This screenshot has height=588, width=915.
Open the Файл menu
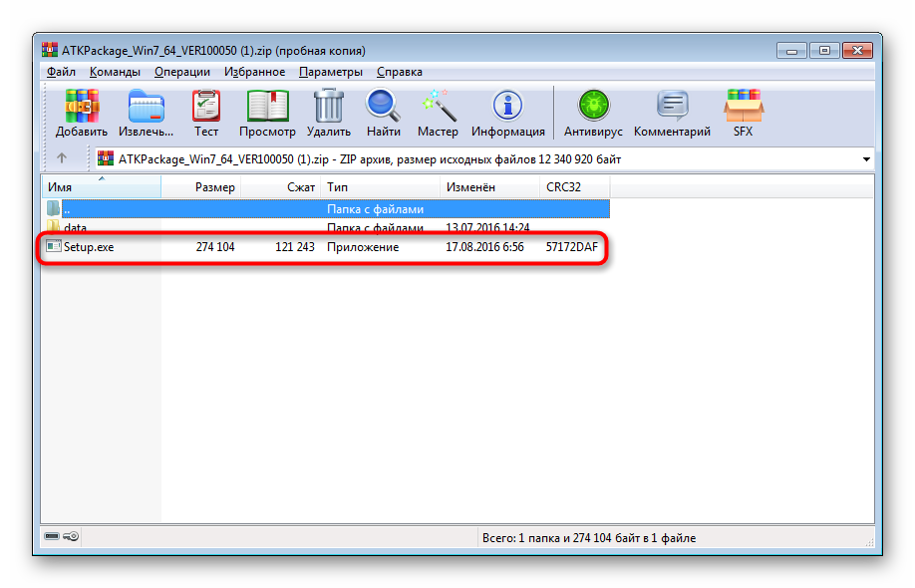pyautogui.click(x=61, y=72)
